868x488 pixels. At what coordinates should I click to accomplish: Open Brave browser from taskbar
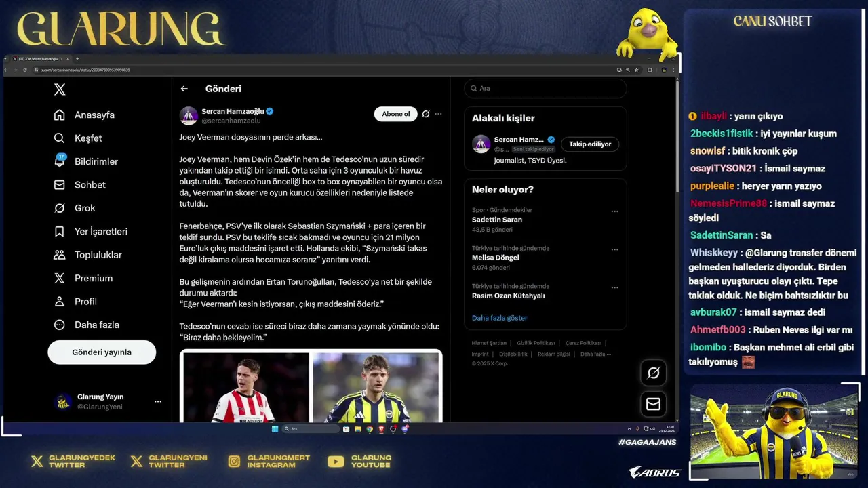(381, 428)
